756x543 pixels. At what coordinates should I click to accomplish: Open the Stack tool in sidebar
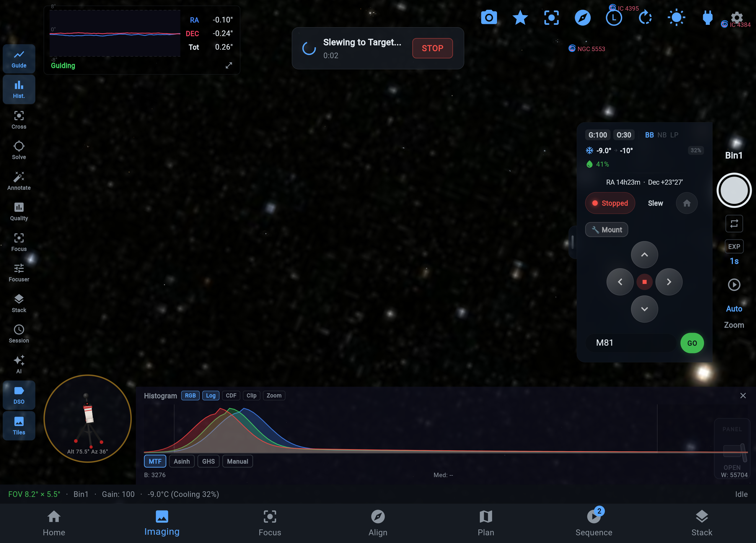tap(19, 303)
